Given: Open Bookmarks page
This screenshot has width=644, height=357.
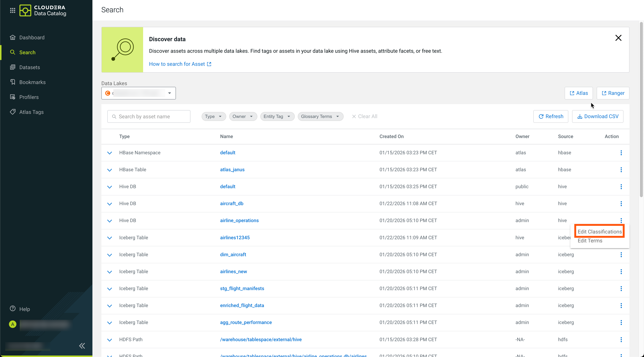Looking at the screenshot, I should tap(32, 82).
